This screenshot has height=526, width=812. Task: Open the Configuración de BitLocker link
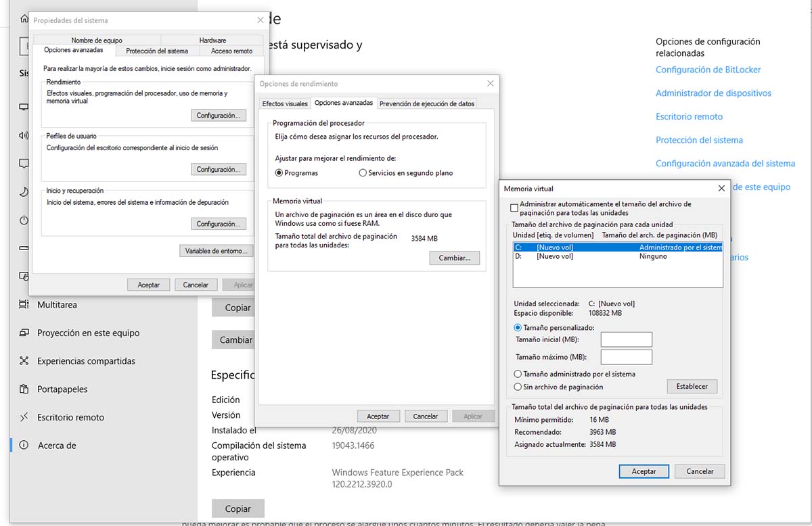[x=708, y=70]
